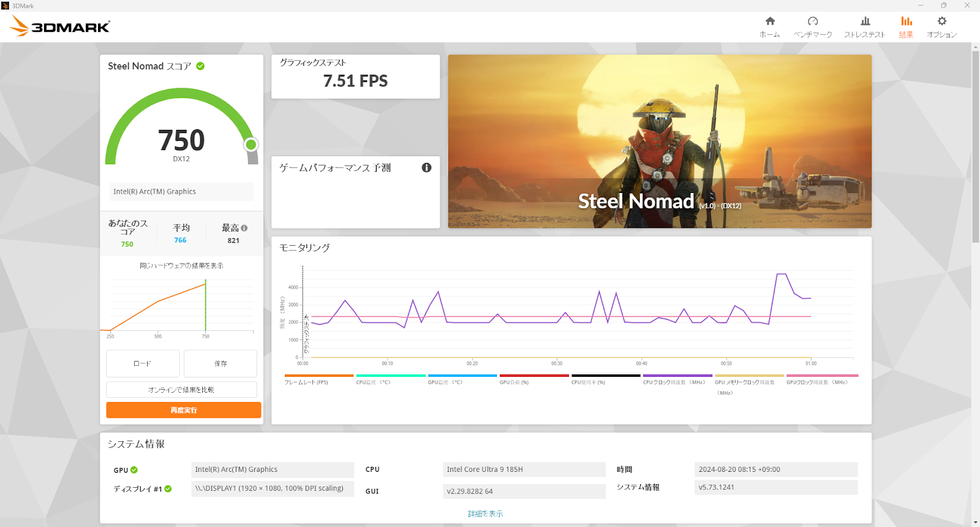Screen dimensions: 980x527
Task: Click the best score 821
Action: (x=233, y=241)
